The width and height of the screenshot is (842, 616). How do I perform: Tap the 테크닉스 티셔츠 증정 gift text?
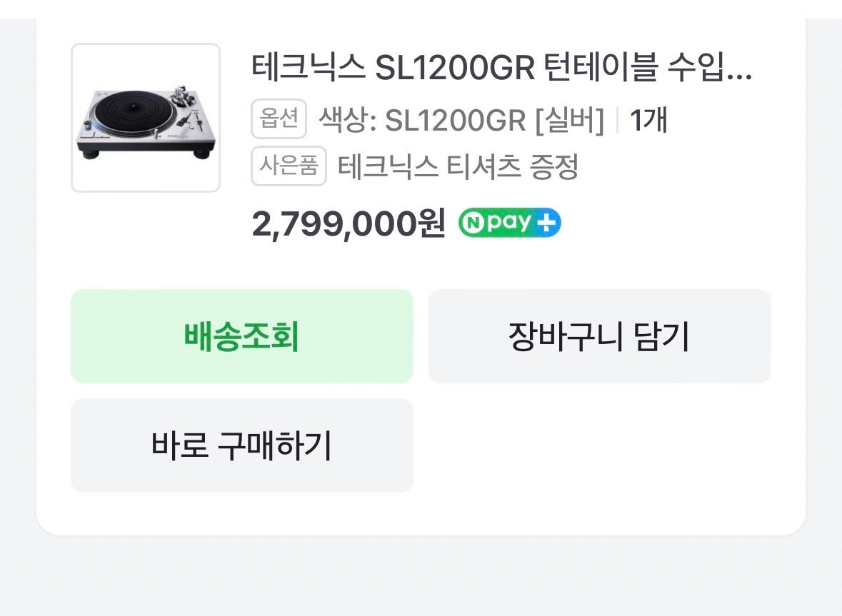[x=458, y=168]
